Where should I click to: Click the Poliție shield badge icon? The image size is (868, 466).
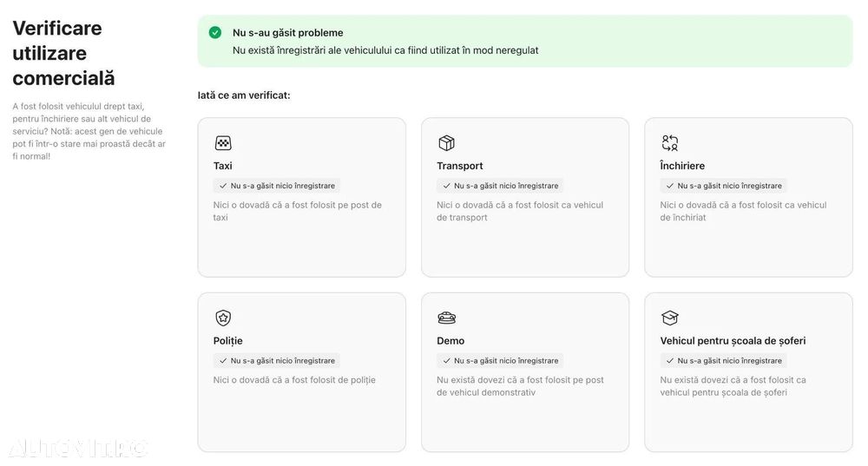(x=223, y=318)
